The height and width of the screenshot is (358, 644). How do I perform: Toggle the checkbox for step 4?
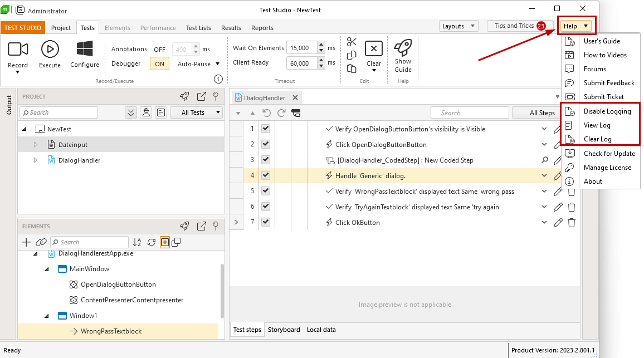pyautogui.click(x=266, y=175)
